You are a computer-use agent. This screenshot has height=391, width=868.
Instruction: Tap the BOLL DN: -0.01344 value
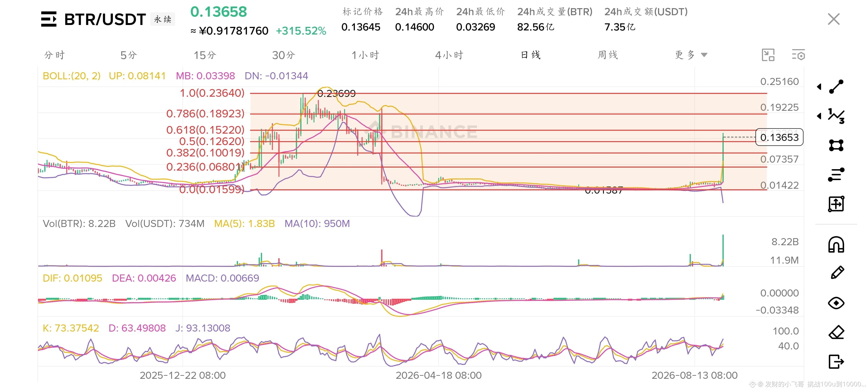click(276, 76)
